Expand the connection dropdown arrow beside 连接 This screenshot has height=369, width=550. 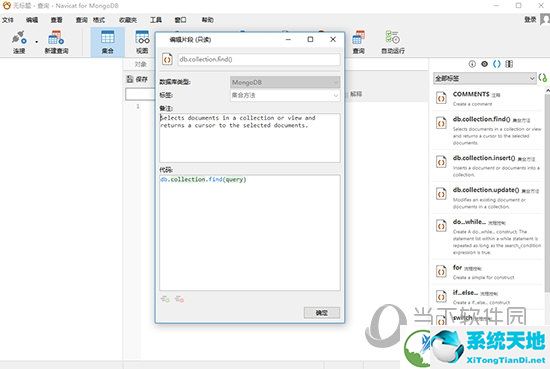pos(36,42)
